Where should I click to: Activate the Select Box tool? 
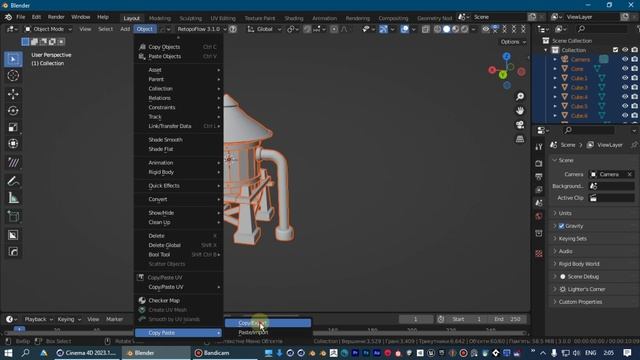pos(13,59)
